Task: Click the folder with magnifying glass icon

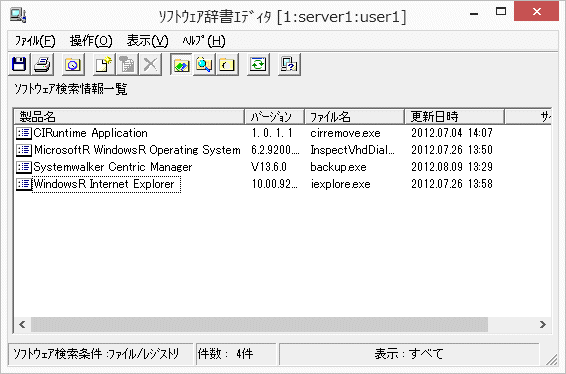Action: point(204,65)
